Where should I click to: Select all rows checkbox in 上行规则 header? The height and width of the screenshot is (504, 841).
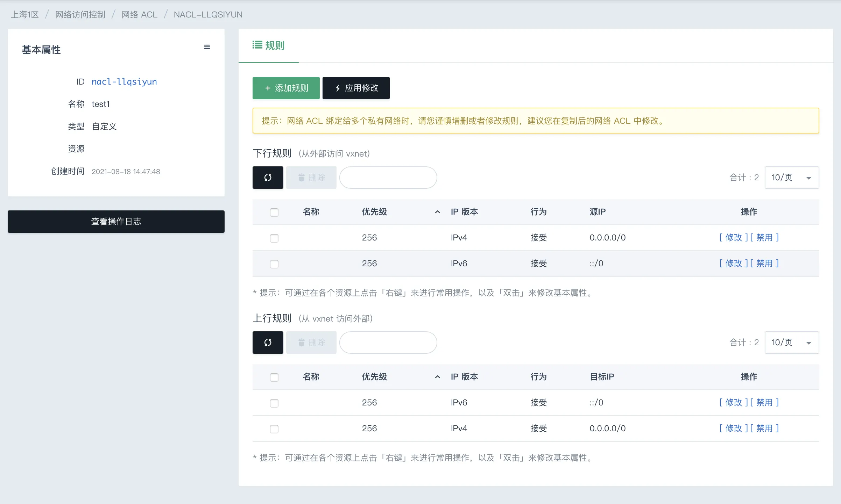[274, 377]
